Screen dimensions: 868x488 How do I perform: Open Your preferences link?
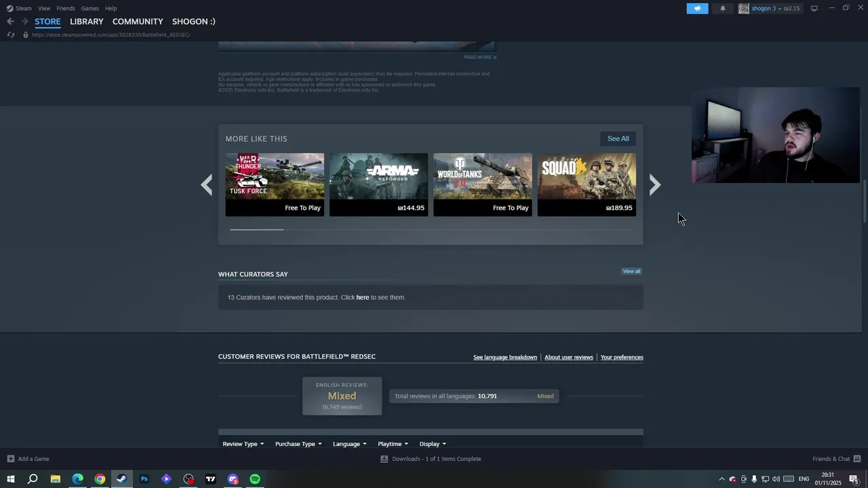622,357
